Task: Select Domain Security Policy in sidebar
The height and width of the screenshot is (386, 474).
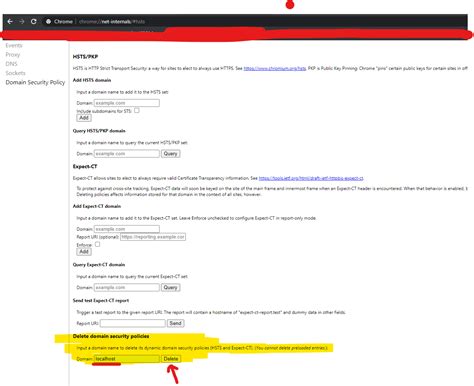Action: pyautogui.click(x=35, y=82)
